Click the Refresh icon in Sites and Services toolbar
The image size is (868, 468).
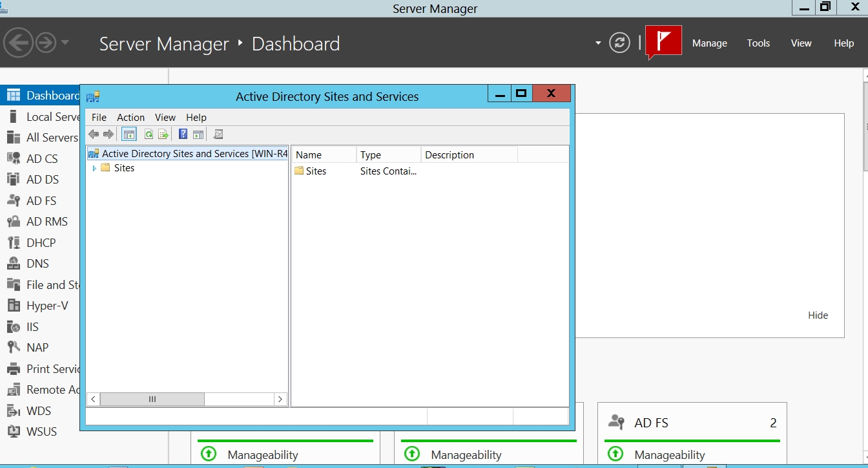149,134
